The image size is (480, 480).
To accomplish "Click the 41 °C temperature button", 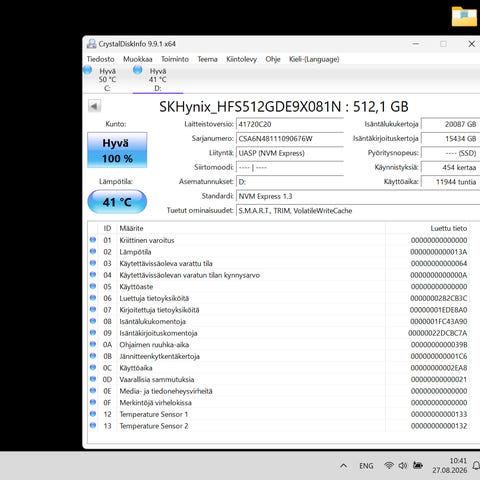I will [x=117, y=202].
